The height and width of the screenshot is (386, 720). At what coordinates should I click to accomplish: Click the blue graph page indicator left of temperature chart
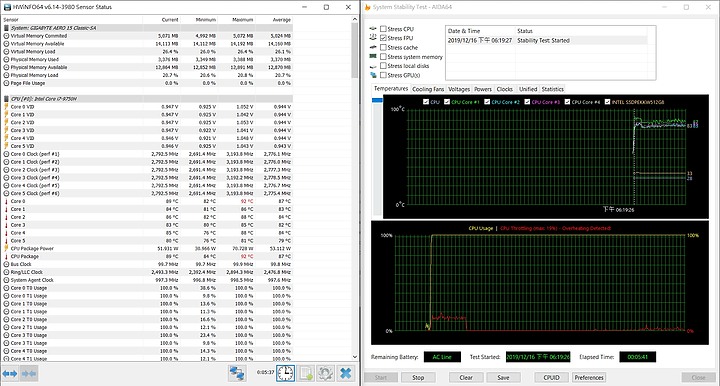click(377, 100)
